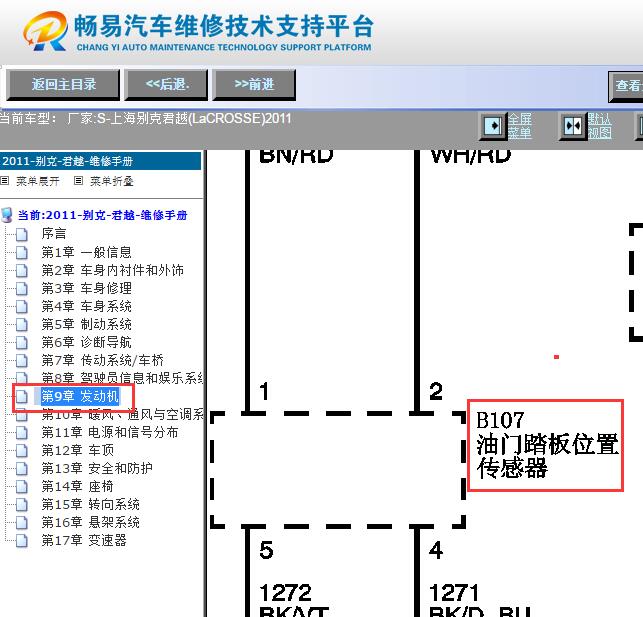Select root node 当前:2011-别克-君越-维修手册

coord(103,215)
